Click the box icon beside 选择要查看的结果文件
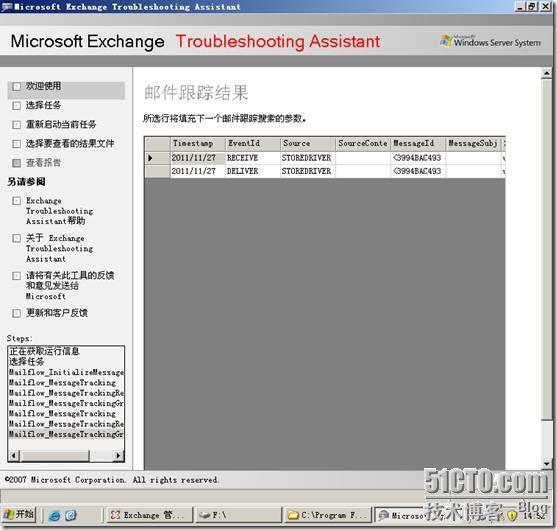The image size is (557, 530). pyautogui.click(x=16, y=144)
